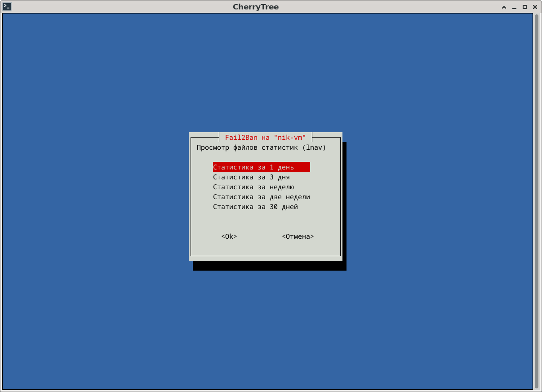The height and width of the screenshot is (392, 542).
Task: Select "Статистика за две недели" item
Action: 262,197
